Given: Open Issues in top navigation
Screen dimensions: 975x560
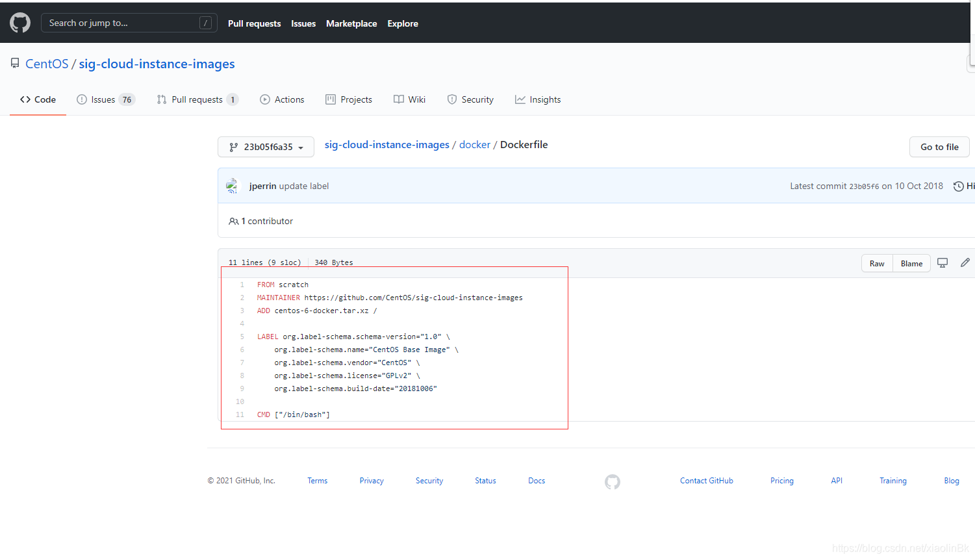Looking at the screenshot, I should pyautogui.click(x=303, y=23).
